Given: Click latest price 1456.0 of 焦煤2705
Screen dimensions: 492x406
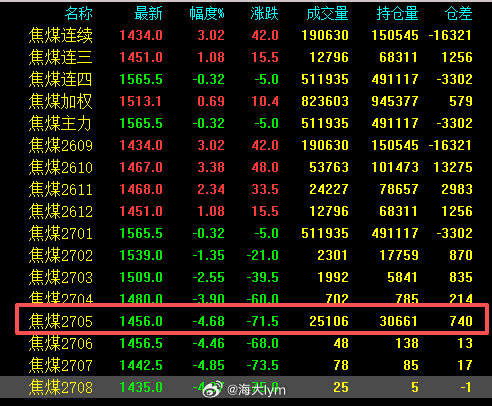Looking at the screenshot, I should (x=141, y=321).
